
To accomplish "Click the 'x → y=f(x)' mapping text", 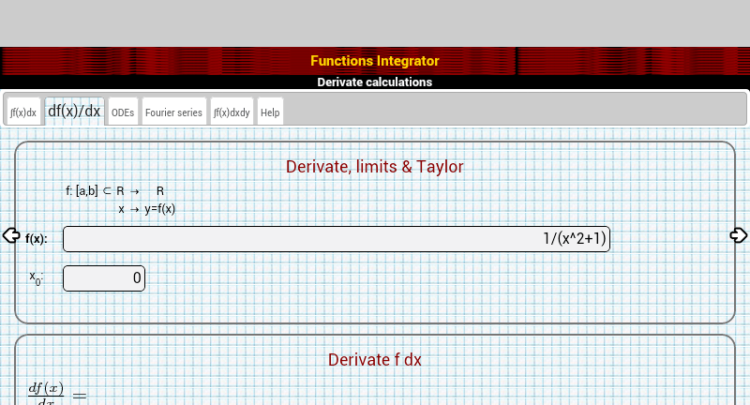I will (147, 209).
